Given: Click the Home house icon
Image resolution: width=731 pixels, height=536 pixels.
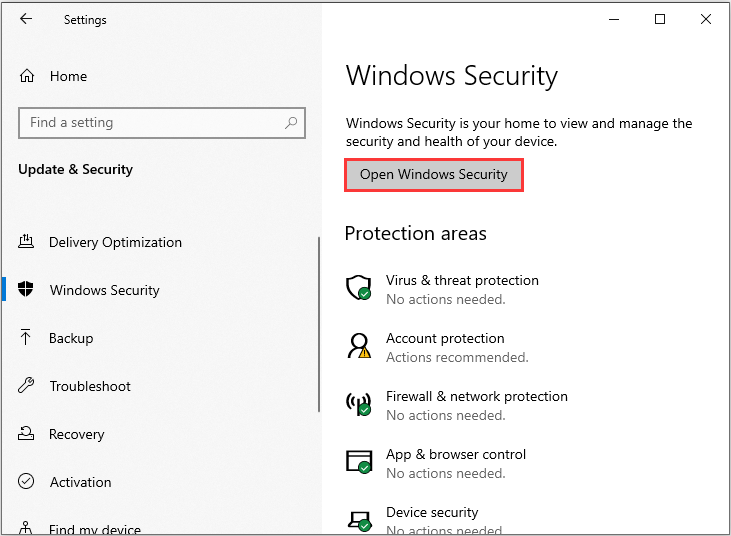Looking at the screenshot, I should coord(27,76).
